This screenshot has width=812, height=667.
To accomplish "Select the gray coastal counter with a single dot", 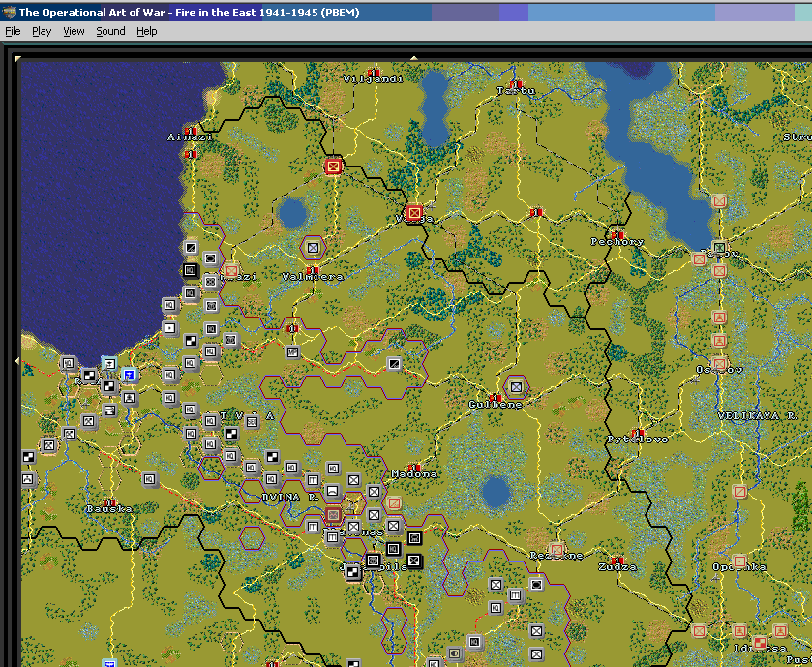I will pos(170,328).
